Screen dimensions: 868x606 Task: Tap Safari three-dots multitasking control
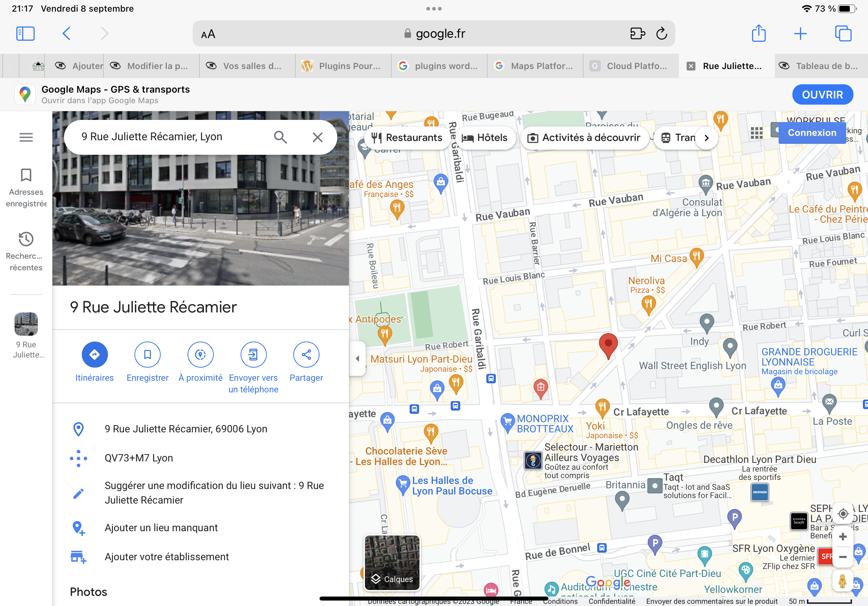click(x=434, y=9)
